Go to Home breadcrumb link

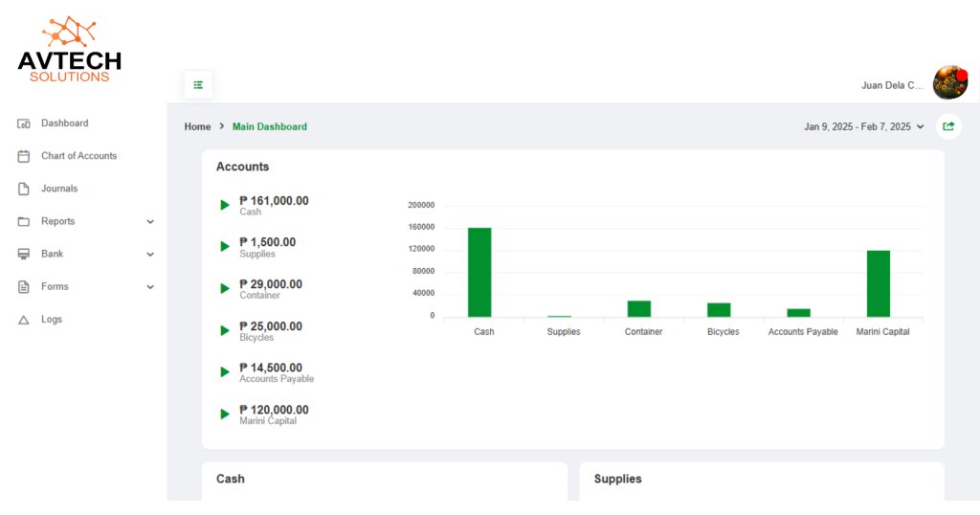click(x=197, y=126)
